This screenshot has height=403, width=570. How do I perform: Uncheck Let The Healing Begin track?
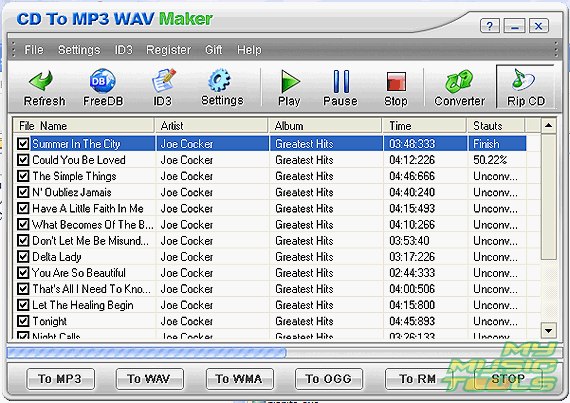(x=23, y=305)
